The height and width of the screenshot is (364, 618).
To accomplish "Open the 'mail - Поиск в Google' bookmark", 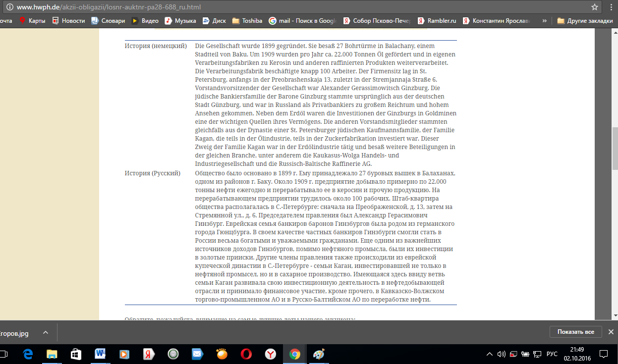I will pos(303,21).
